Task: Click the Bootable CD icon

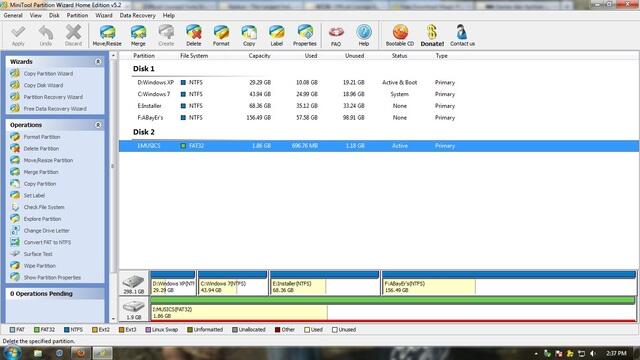Action: point(400,36)
